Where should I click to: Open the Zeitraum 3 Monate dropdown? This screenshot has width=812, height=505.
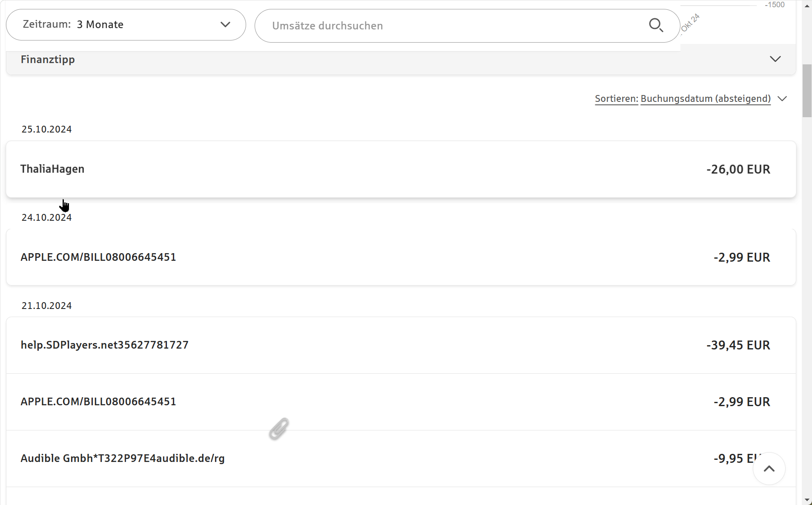tap(126, 25)
